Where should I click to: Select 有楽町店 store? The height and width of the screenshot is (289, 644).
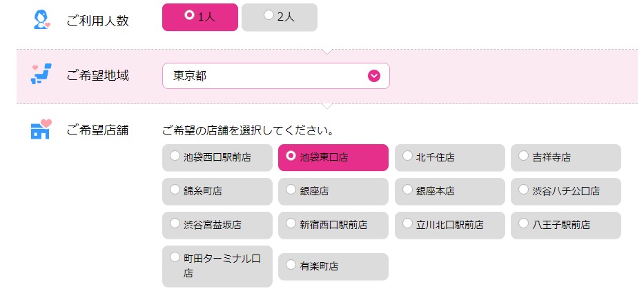(333, 266)
